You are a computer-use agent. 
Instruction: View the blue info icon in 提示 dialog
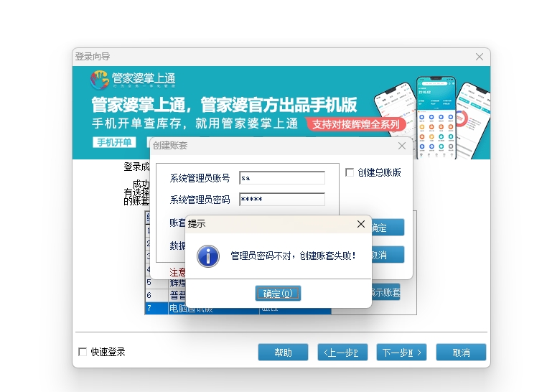tap(208, 256)
